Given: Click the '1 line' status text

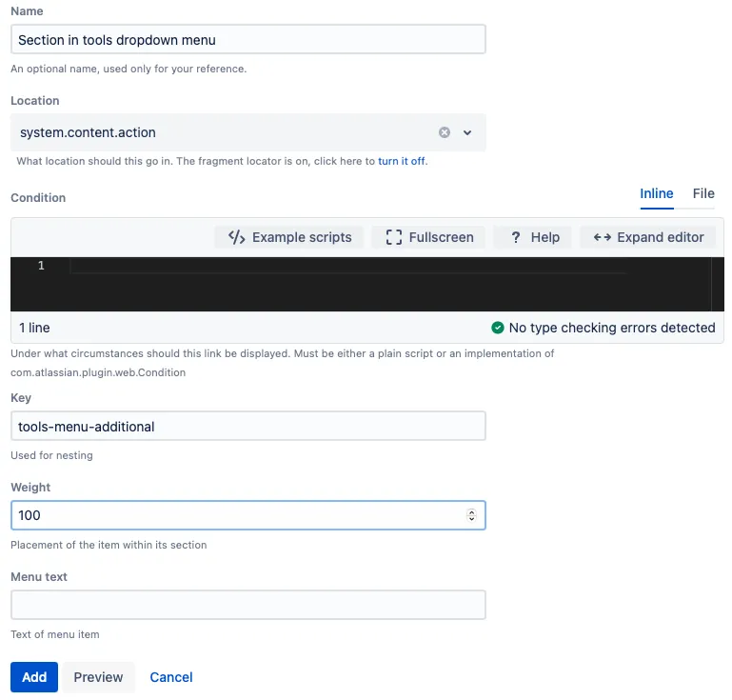Looking at the screenshot, I should tap(34, 328).
